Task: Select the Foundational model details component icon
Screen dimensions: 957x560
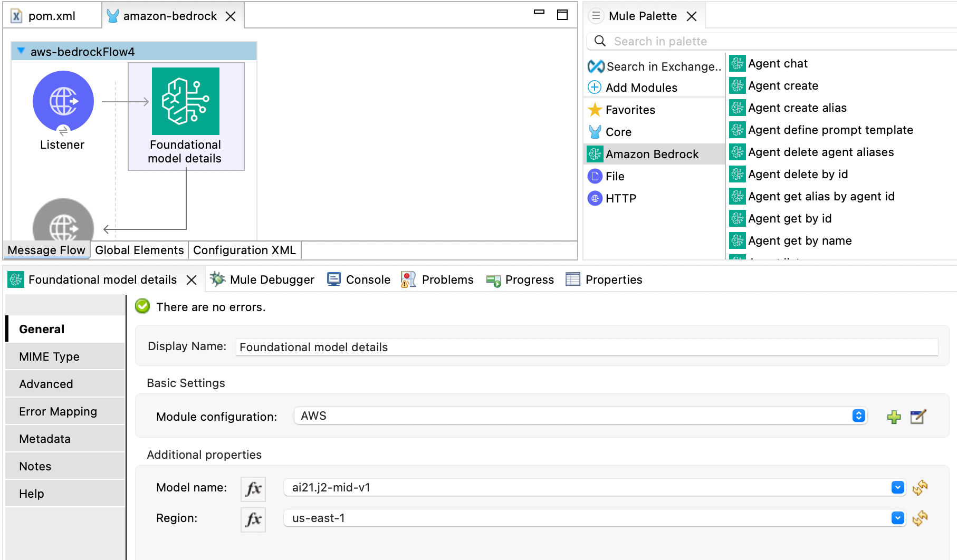Action: (x=186, y=101)
